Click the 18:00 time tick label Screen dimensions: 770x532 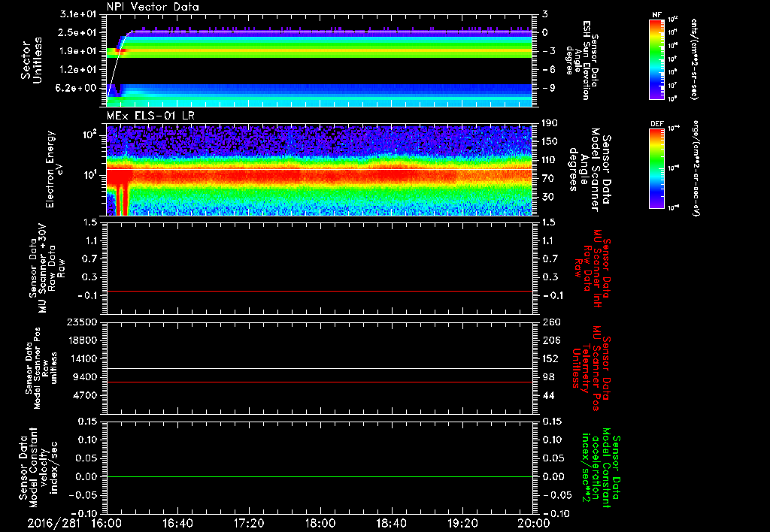coord(320,523)
